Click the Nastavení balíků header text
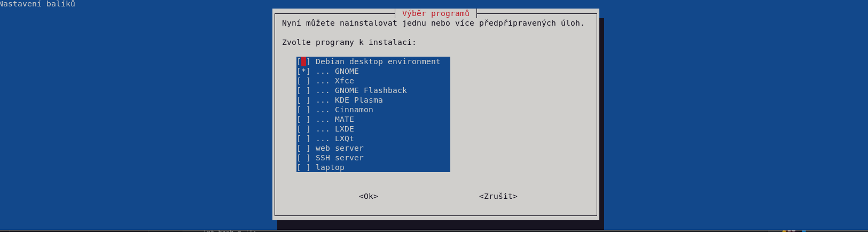Viewport: 868px width, 232px height. tap(37, 4)
